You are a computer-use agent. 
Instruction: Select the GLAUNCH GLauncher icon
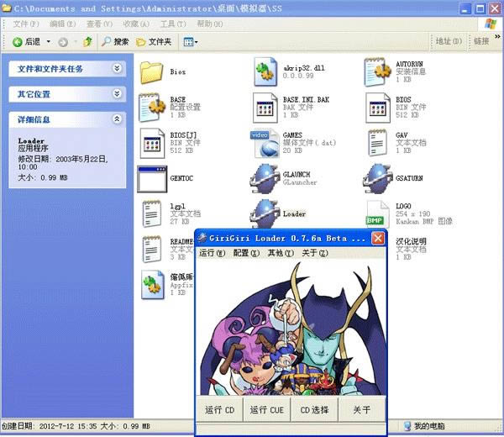coord(265,179)
